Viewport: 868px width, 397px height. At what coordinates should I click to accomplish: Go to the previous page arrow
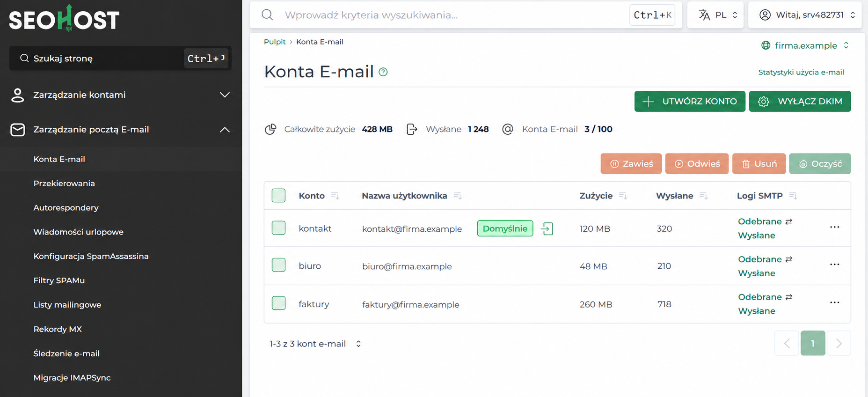pos(787,344)
